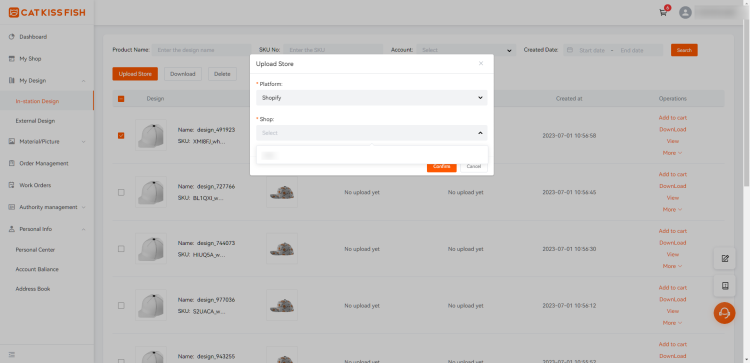750x363 pixels.
Task: Expand the Authority management section
Action: click(84, 207)
